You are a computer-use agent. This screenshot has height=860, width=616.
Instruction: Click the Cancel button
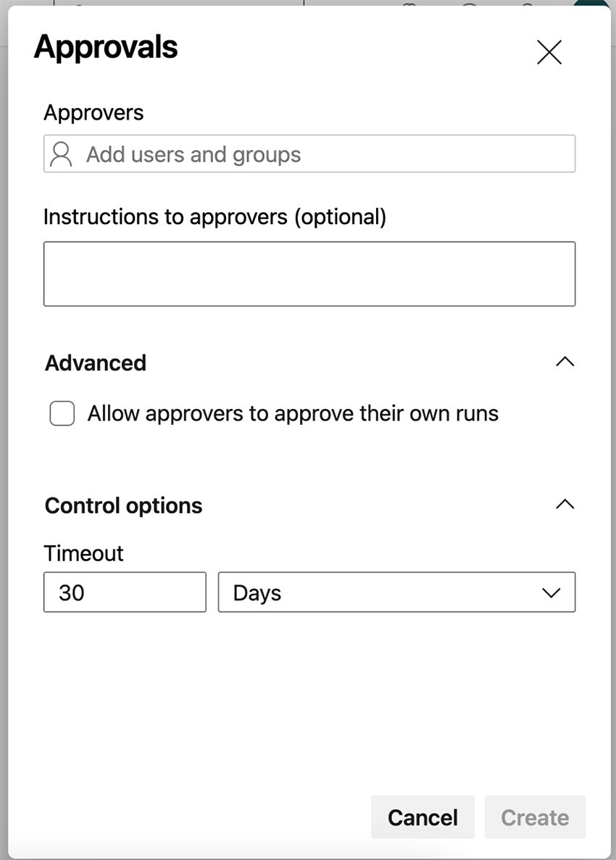(x=423, y=817)
